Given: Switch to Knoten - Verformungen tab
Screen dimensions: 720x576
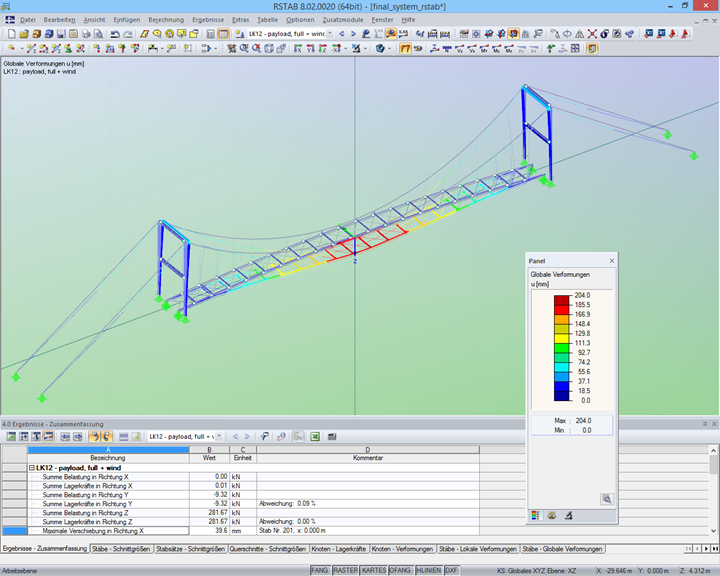Looking at the screenshot, I should pos(402,549).
